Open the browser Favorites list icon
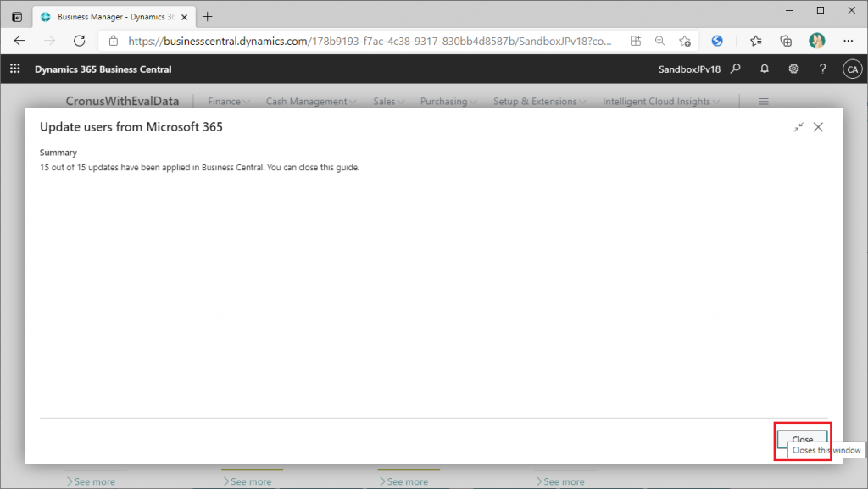 (x=755, y=41)
